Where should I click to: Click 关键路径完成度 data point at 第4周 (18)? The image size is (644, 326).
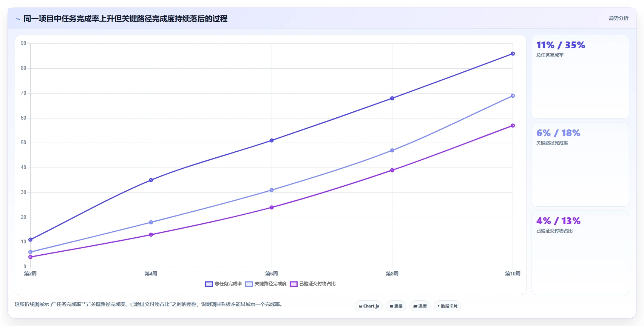pyautogui.click(x=151, y=222)
